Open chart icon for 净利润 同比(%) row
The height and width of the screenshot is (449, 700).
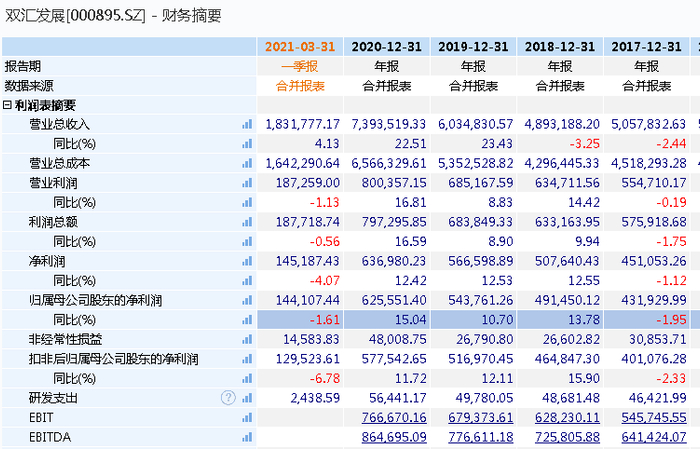point(247,281)
